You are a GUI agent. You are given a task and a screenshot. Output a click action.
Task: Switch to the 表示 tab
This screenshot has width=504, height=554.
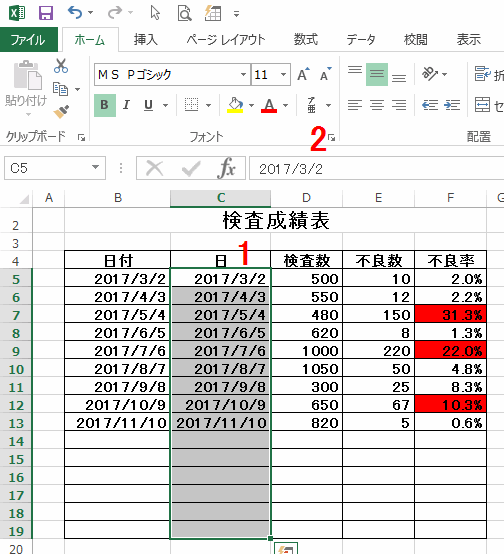point(469,40)
